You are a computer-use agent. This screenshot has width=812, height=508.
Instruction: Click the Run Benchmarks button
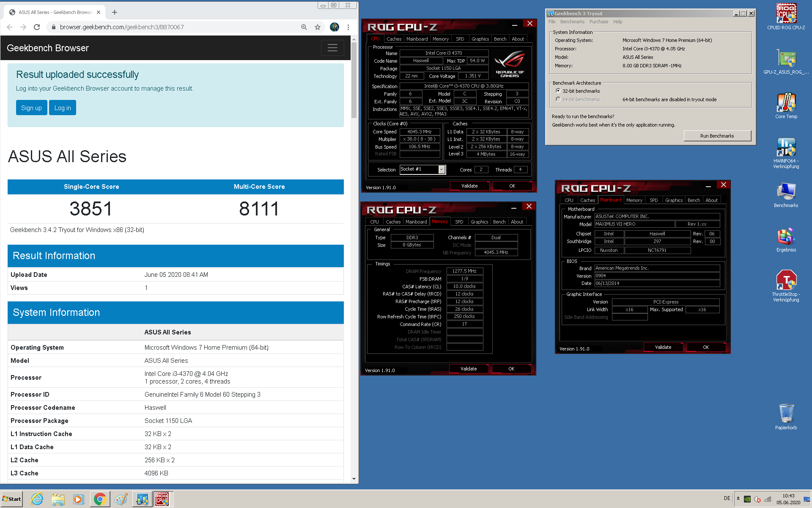(717, 136)
